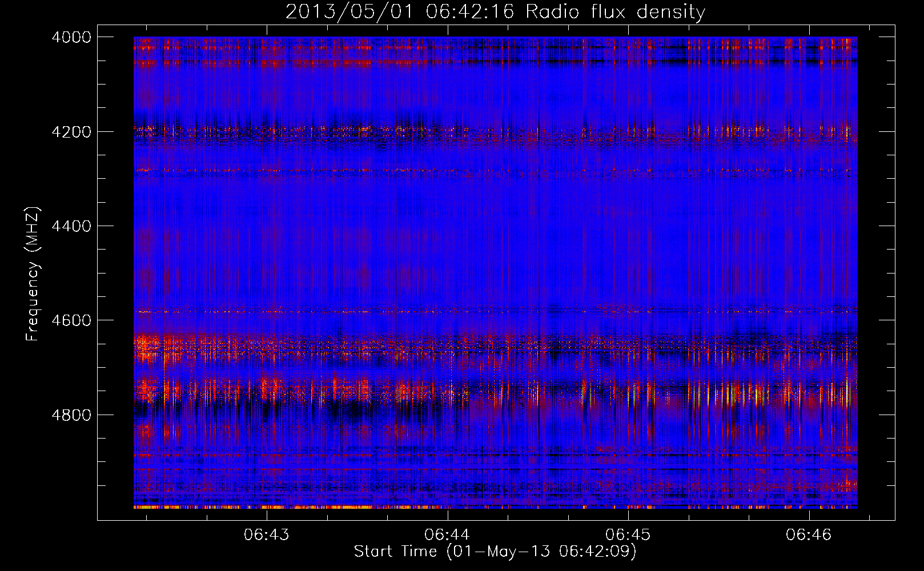Image resolution: width=924 pixels, height=571 pixels.
Task: Select the 4000 frequency axis label
Action: (71, 37)
